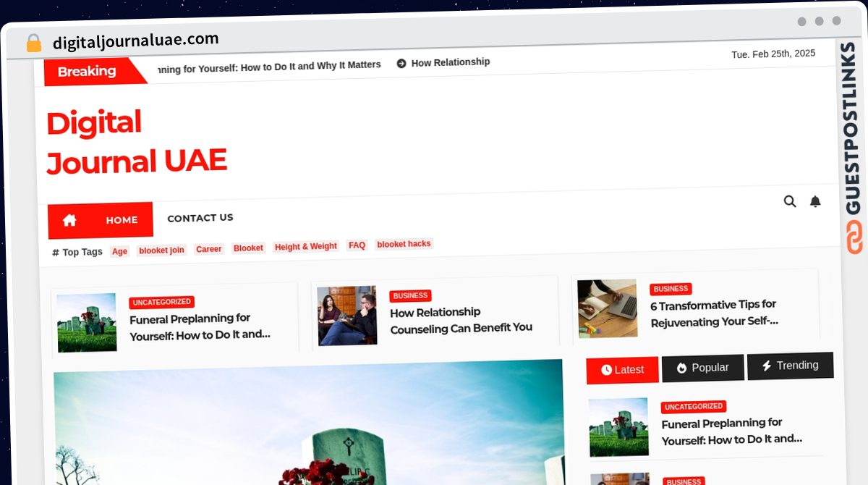Image resolution: width=868 pixels, height=485 pixels.
Task: Open ticker headline ending Why It Matters
Action: pos(268,66)
